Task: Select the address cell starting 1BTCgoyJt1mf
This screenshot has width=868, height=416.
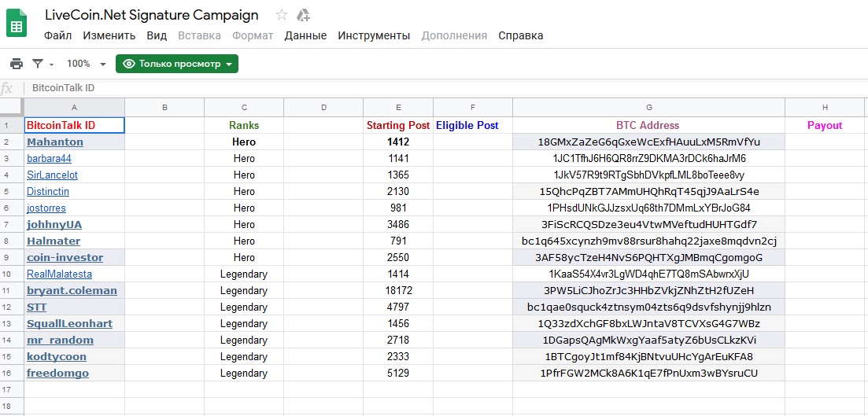Action: (648, 357)
